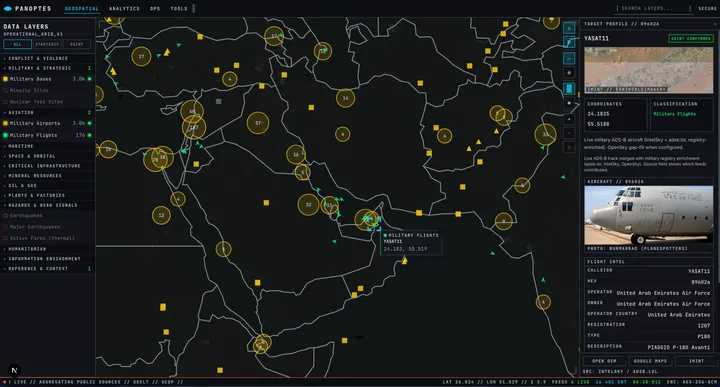Click the Search Layers input field

653,8
